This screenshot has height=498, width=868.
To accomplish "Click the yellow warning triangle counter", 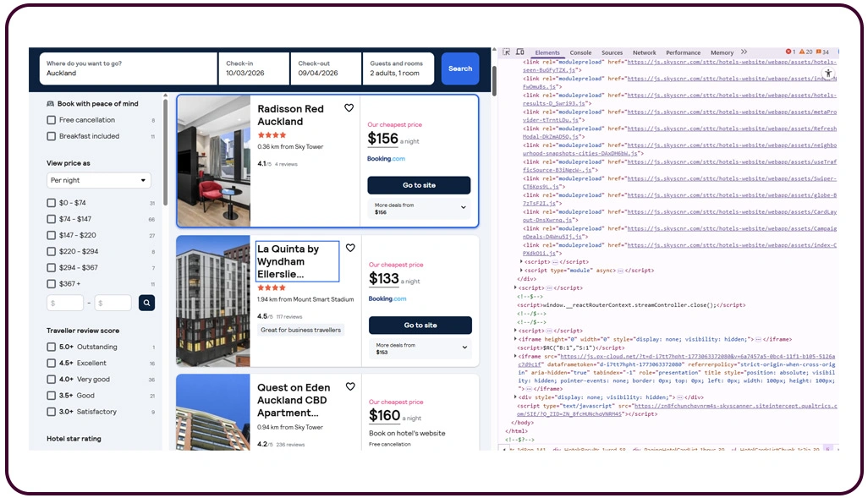I will (803, 52).
